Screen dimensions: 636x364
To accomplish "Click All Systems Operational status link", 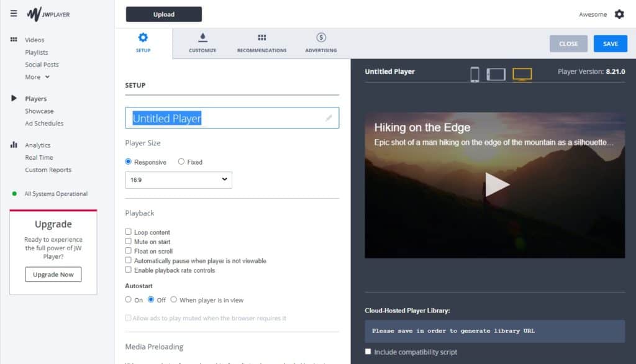I will pyautogui.click(x=56, y=194).
